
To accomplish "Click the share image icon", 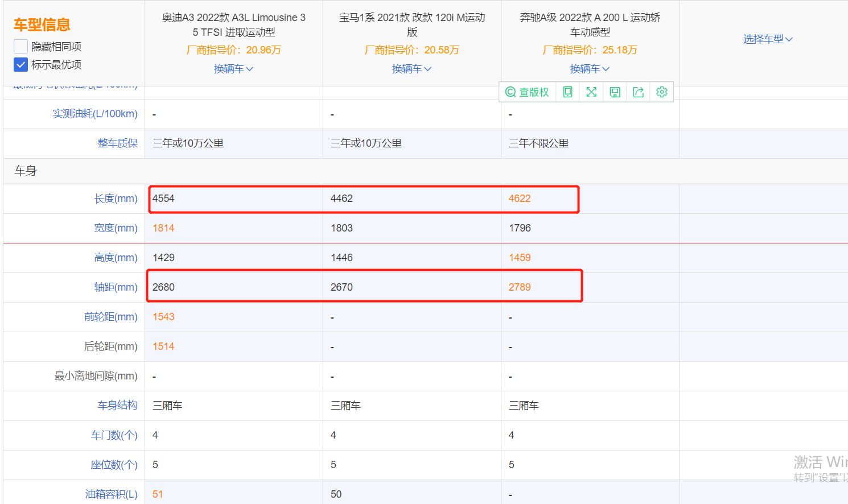I will pyautogui.click(x=638, y=92).
